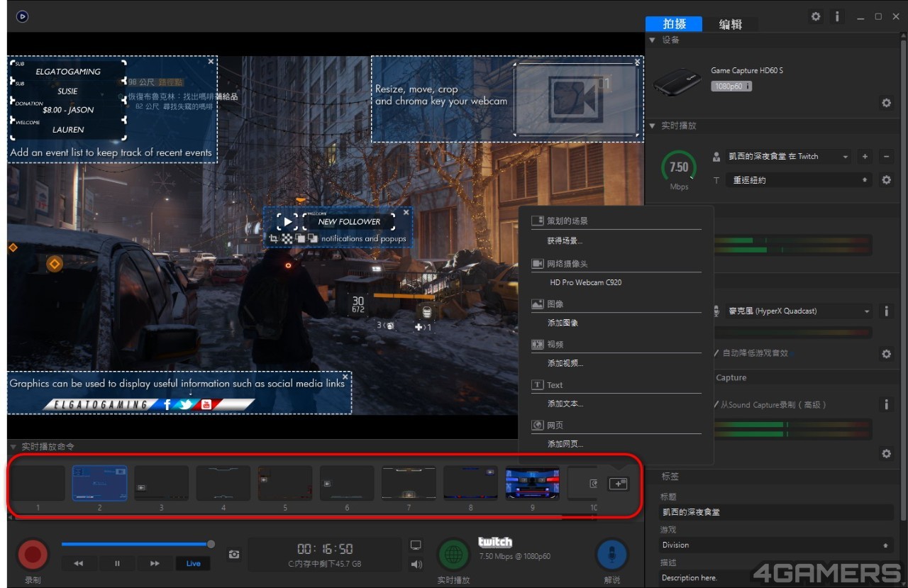Open the Sound Capture info icon
This screenshot has height=588, width=908.
click(x=886, y=404)
